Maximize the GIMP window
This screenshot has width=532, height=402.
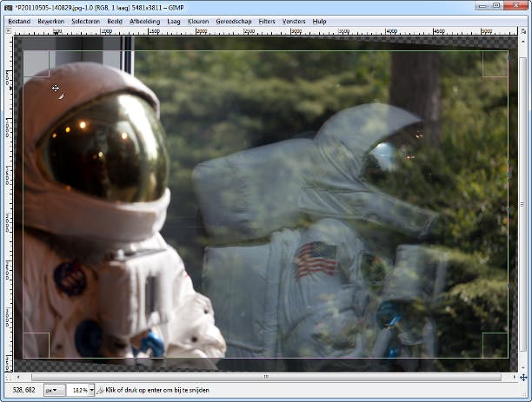click(496, 6)
